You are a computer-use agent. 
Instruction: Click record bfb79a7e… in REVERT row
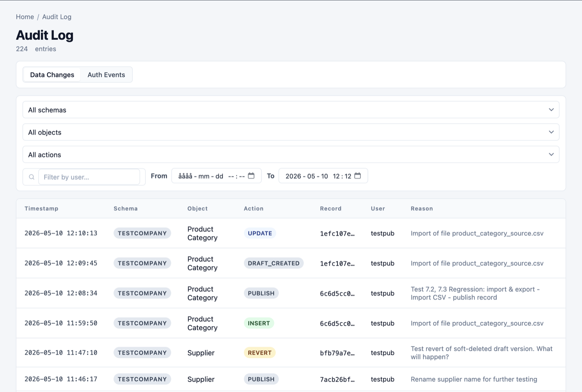[337, 353]
